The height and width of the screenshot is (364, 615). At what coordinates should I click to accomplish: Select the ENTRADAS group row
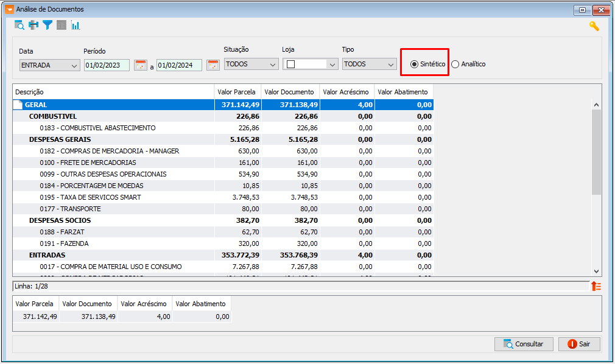(223, 256)
